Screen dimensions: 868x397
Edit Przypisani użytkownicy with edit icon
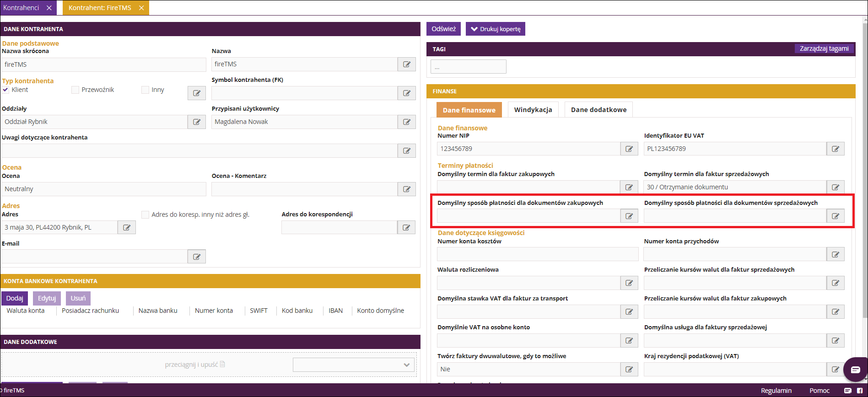pos(406,122)
